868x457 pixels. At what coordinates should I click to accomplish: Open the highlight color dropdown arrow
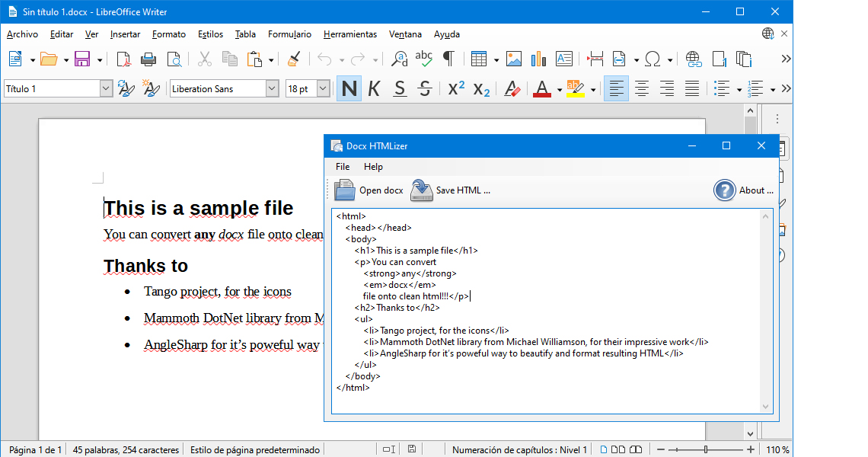(593, 90)
